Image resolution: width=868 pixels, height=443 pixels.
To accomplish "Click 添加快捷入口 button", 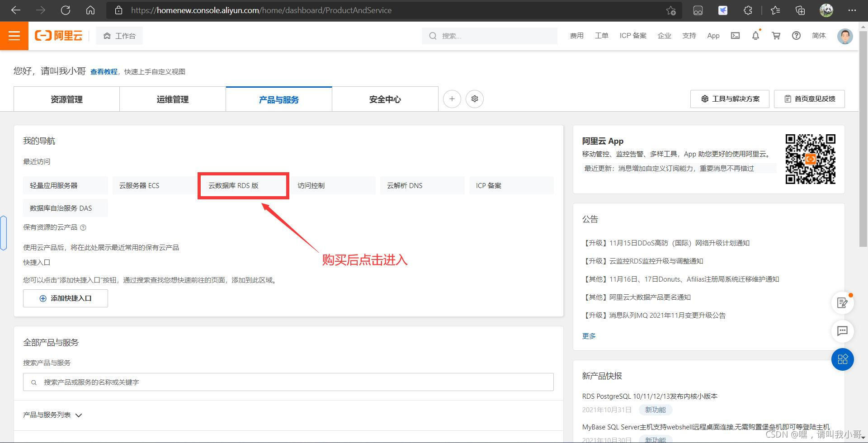I will click(66, 298).
